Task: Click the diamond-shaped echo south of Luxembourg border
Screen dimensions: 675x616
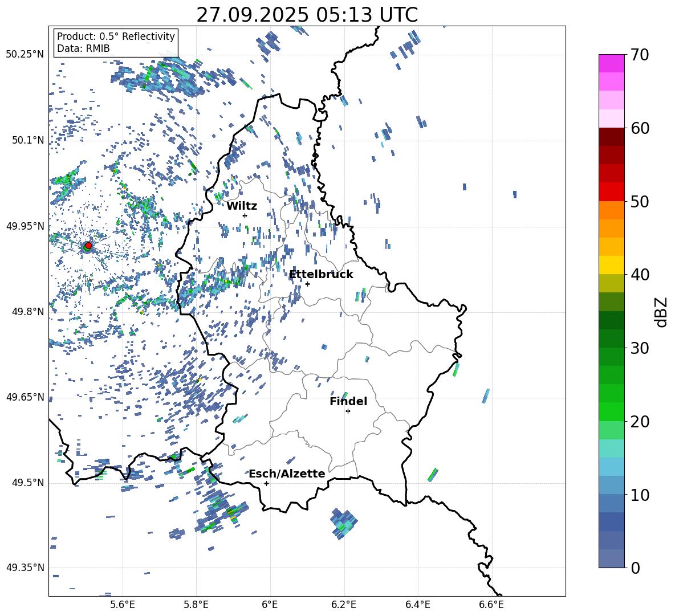Action: point(344,524)
